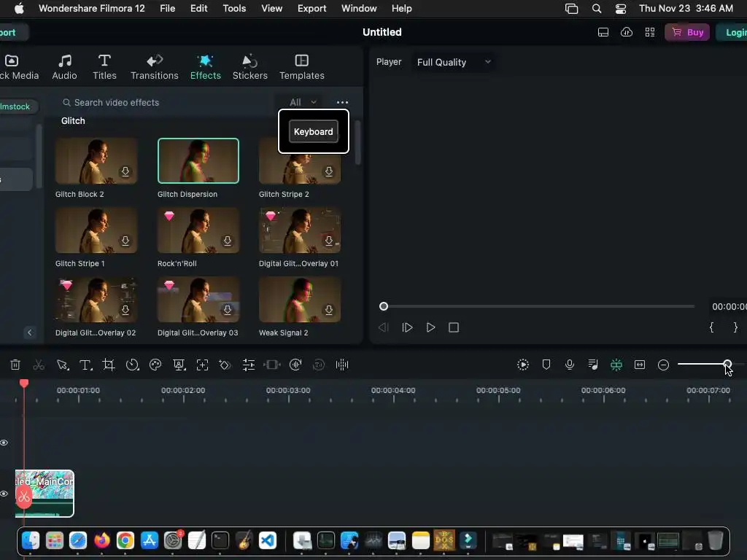Step to next frame in player
Screen dimensions: 747x560
tap(407, 327)
